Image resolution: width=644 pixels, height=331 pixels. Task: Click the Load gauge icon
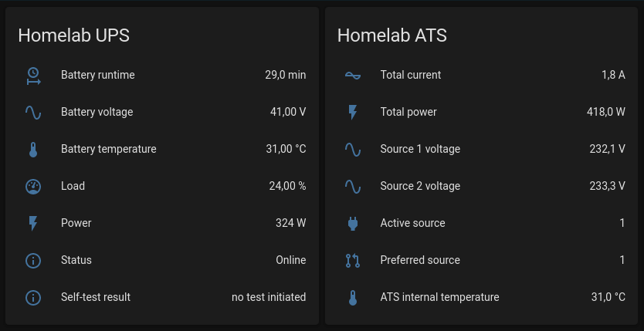coord(33,186)
